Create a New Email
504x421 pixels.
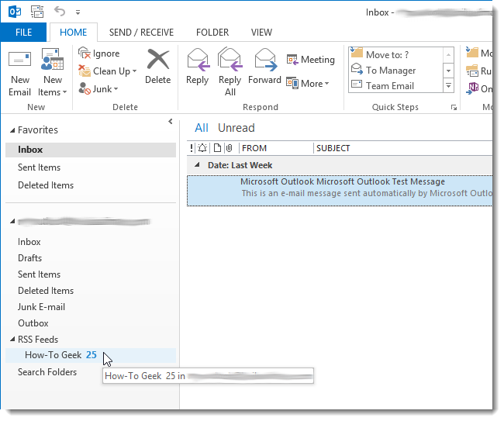click(19, 72)
